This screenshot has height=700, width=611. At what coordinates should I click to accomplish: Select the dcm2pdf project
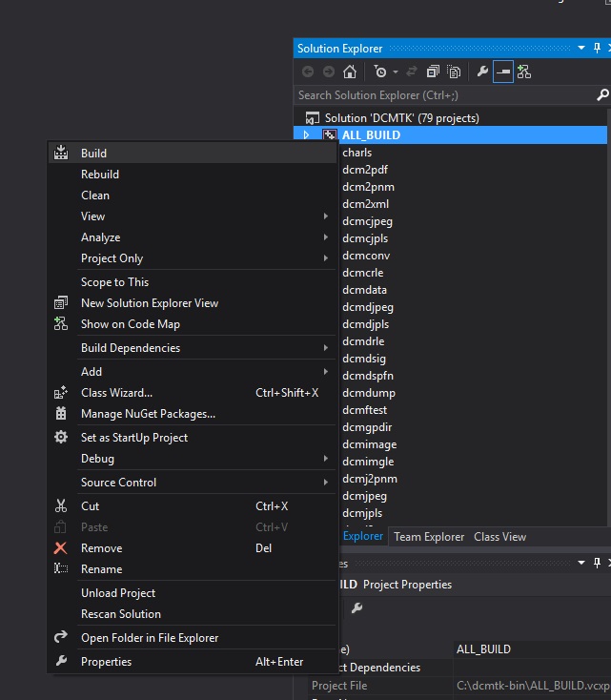pos(365,170)
